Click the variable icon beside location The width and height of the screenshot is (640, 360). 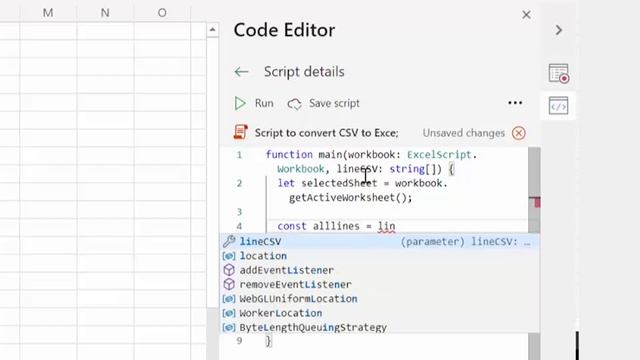[x=229, y=256]
